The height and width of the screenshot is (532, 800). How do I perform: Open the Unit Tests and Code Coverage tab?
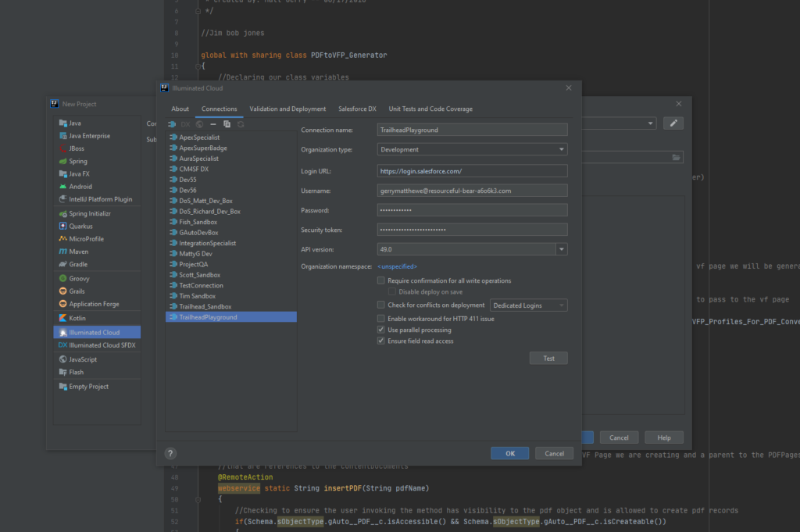[431, 109]
